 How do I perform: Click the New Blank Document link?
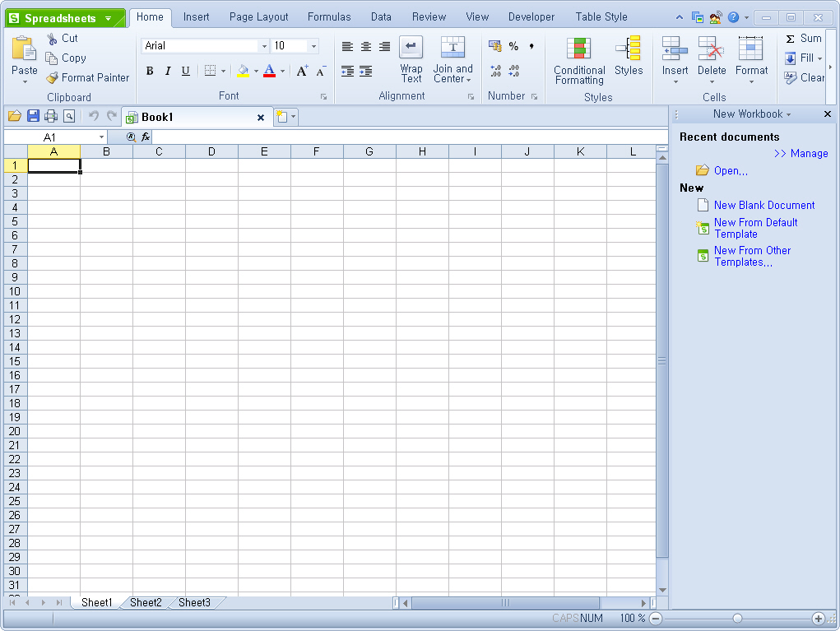pos(764,205)
